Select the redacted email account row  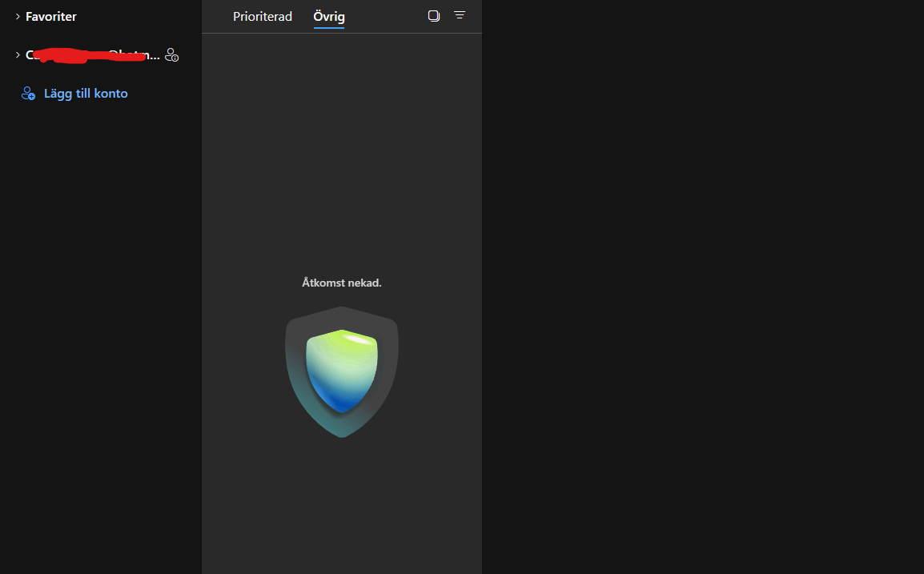coord(93,54)
